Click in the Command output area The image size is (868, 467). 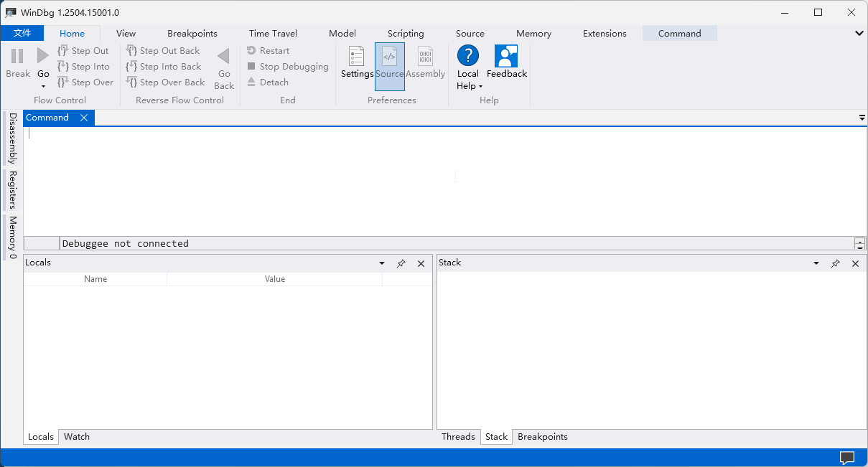tap(445, 181)
